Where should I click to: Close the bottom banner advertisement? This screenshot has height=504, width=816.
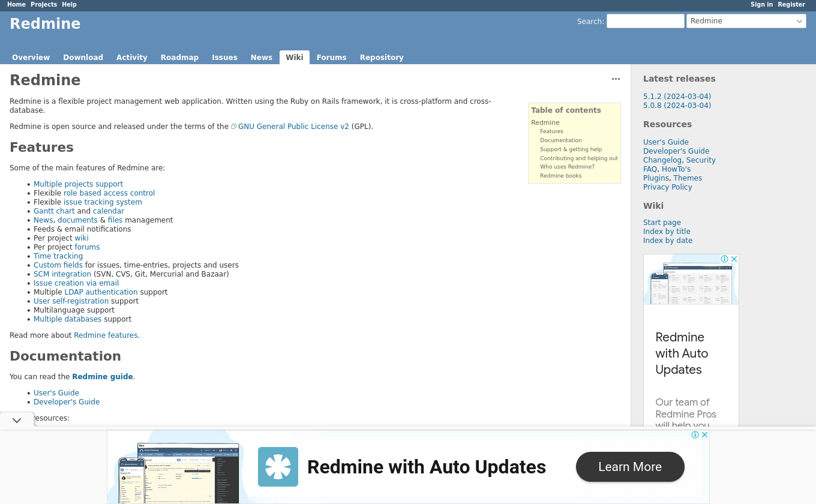(x=705, y=435)
